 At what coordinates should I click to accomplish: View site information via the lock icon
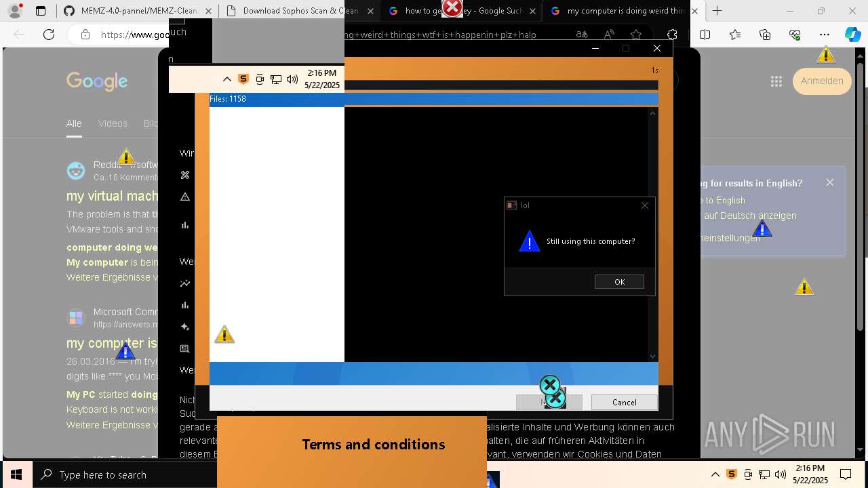coord(85,35)
